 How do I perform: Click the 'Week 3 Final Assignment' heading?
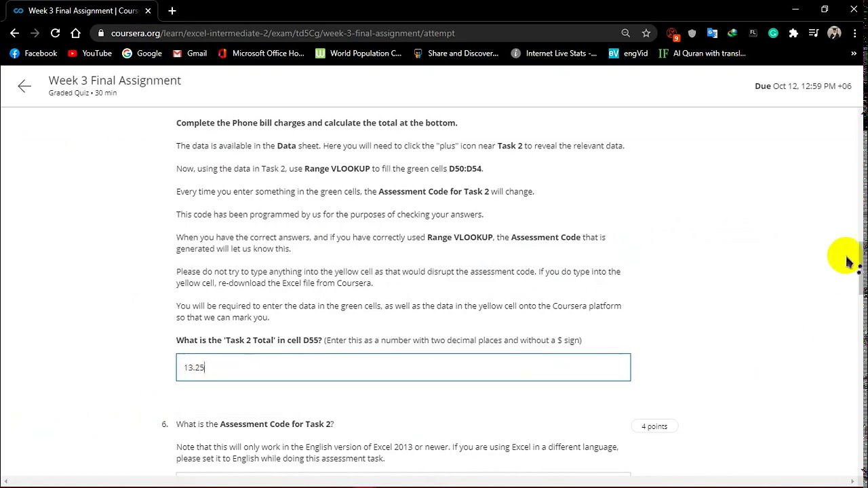(115, 80)
